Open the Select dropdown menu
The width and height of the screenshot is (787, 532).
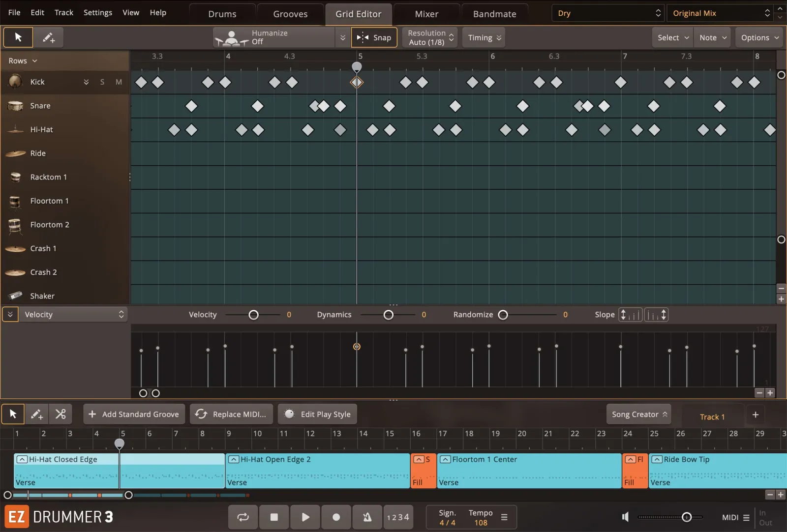pyautogui.click(x=673, y=37)
